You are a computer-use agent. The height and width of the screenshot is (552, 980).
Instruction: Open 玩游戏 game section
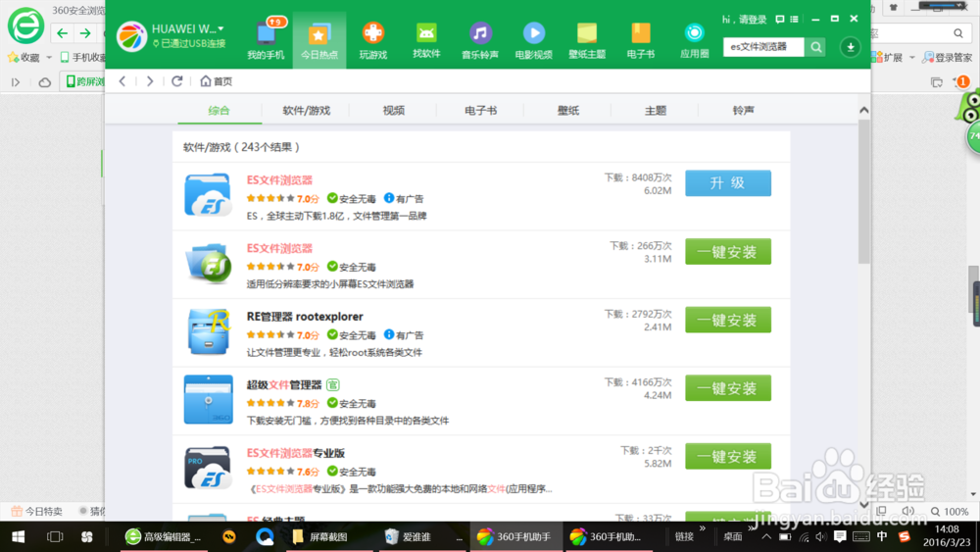click(x=373, y=39)
